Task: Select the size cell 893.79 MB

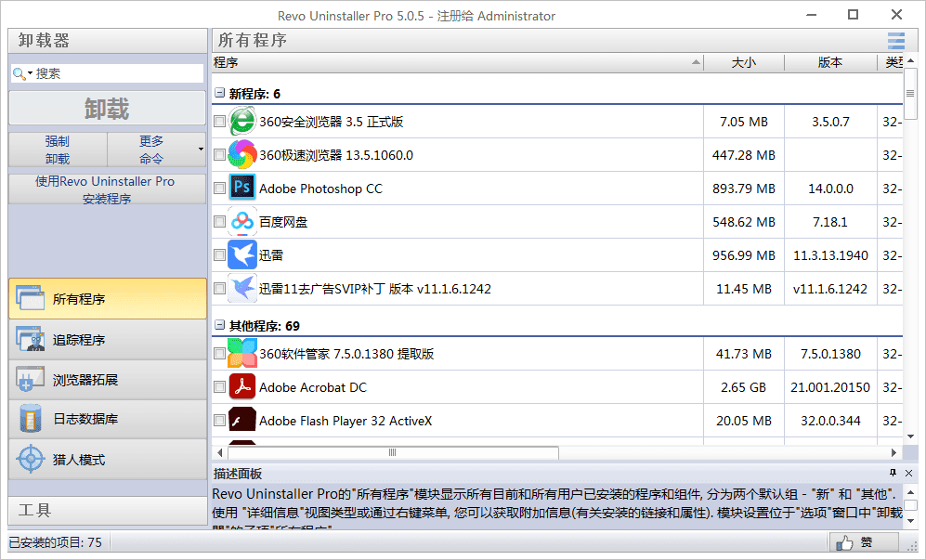Action: coord(744,189)
